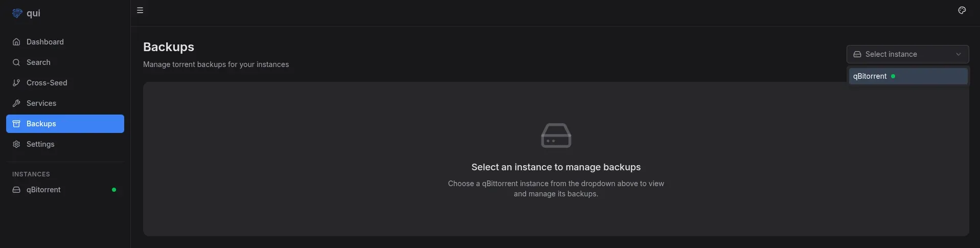The width and height of the screenshot is (980, 248).
Task: Open Settings from the sidebar
Action: [x=40, y=144]
